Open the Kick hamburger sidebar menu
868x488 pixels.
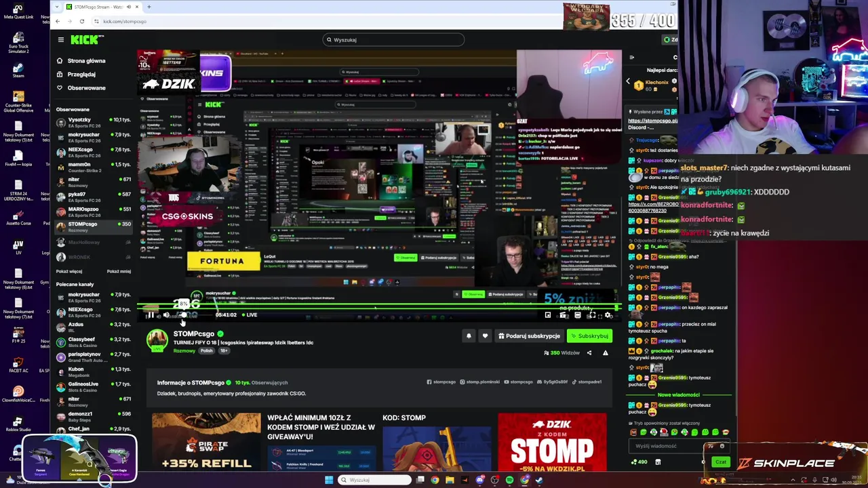pyautogui.click(x=60, y=40)
